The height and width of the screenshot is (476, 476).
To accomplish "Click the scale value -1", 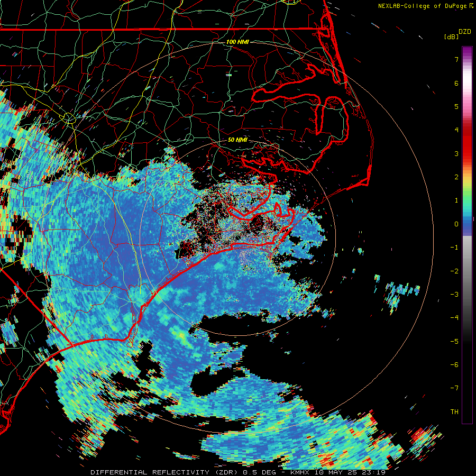I will (x=454, y=248).
